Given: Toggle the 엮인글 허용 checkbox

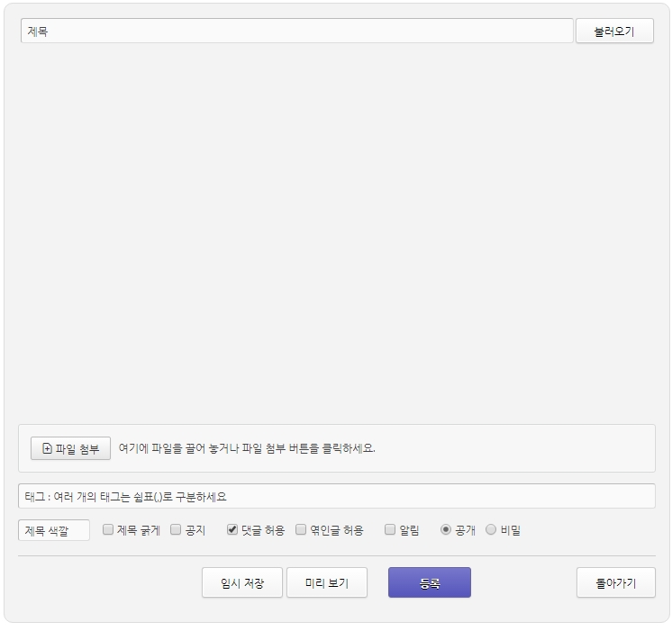Looking at the screenshot, I should [301, 530].
